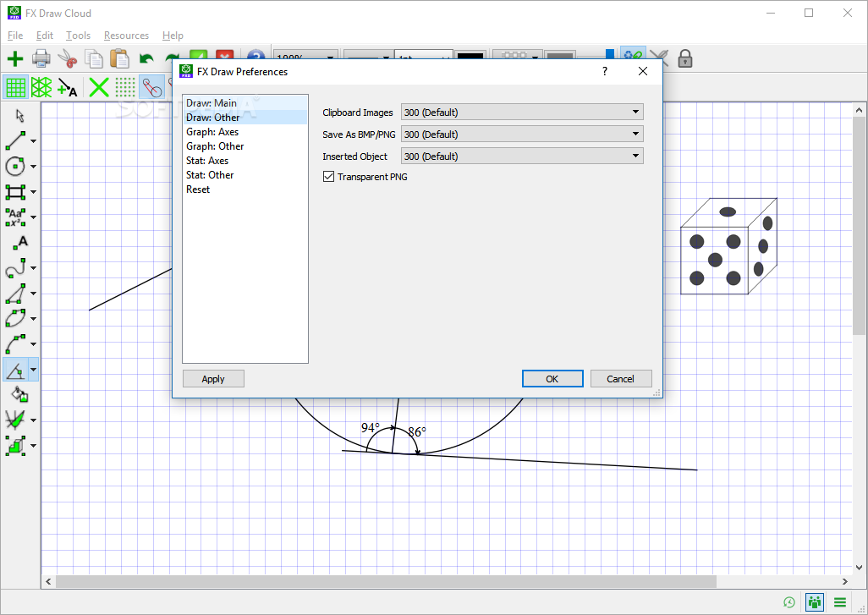Viewport: 868px width, 615px height.
Task: Click the green hamburger menu icon in status bar
Action: 840,602
